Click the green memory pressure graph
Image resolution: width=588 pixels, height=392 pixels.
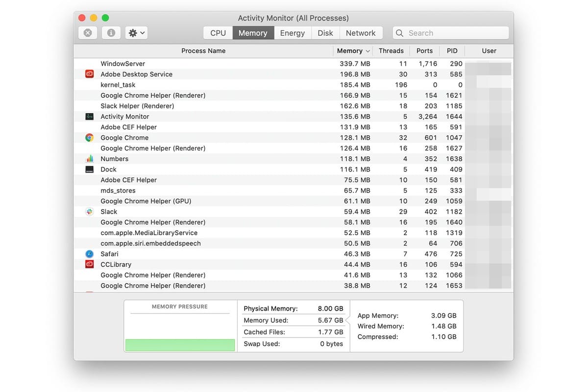(180, 345)
